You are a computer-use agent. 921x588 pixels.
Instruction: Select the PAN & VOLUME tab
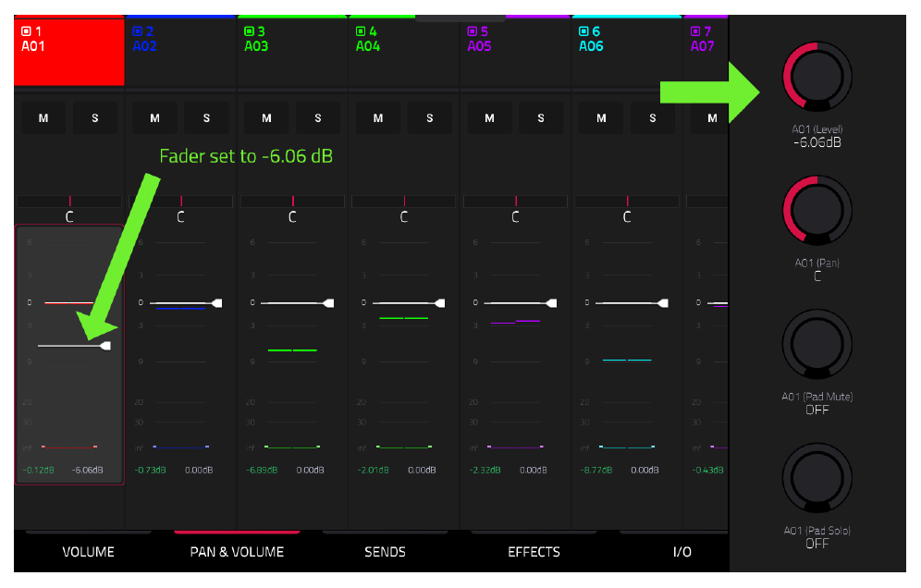click(237, 552)
